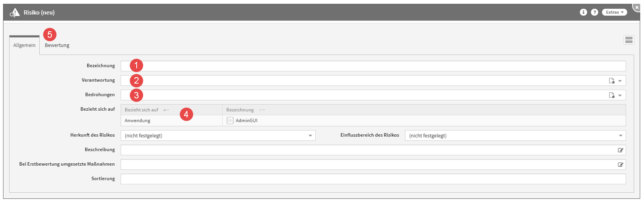Expand the Bedrohungen dropdown arrow
644x203 pixels.
pyautogui.click(x=620, y=95)
